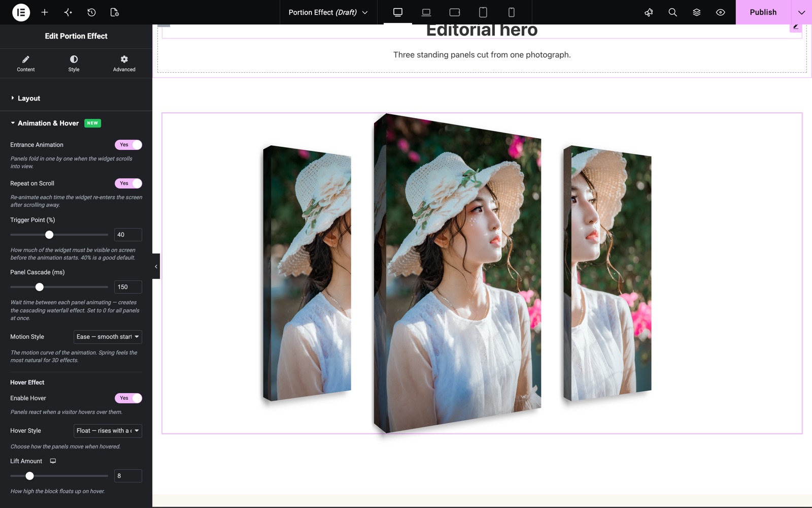
Task: Select the center photo panel
Action: 457,273
